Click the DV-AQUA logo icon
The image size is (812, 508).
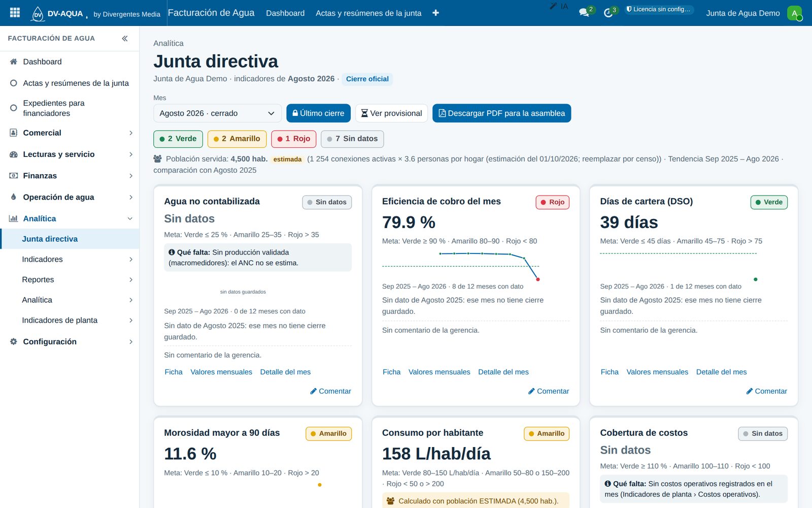click(x=38, y=14)
